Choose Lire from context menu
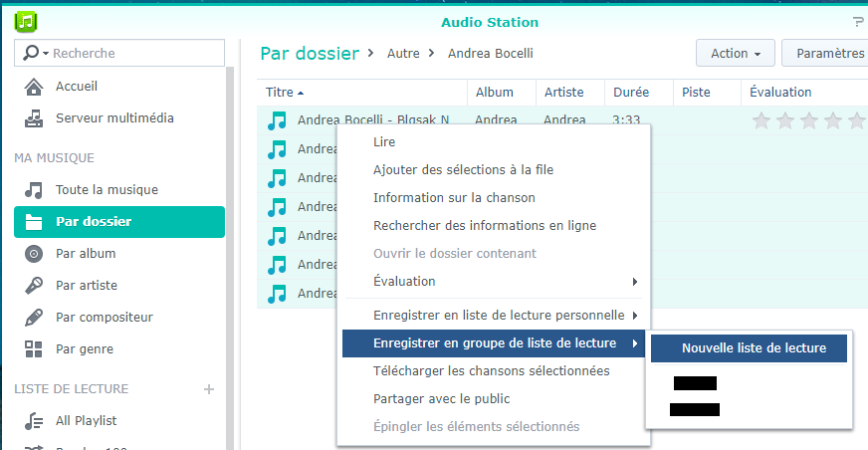The width and height of the screenshot is (868, 450). (384, 142)
